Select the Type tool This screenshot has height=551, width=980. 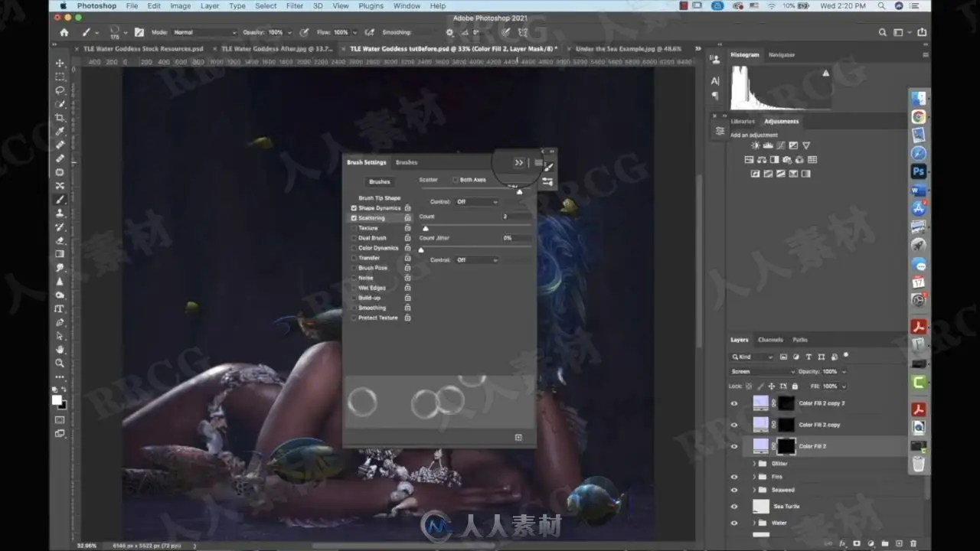click(x=60, y=309)
